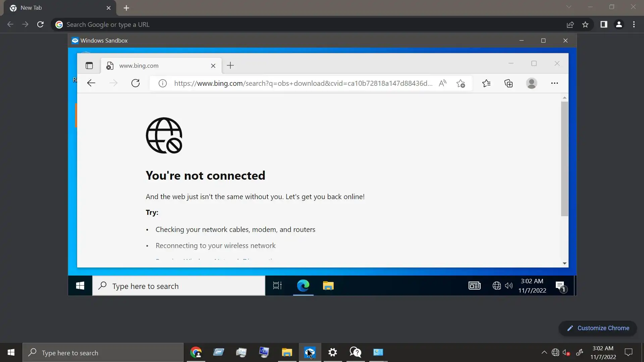Open new tab in Edge with plus button
The image size is (644, 362).
(230, 66)
